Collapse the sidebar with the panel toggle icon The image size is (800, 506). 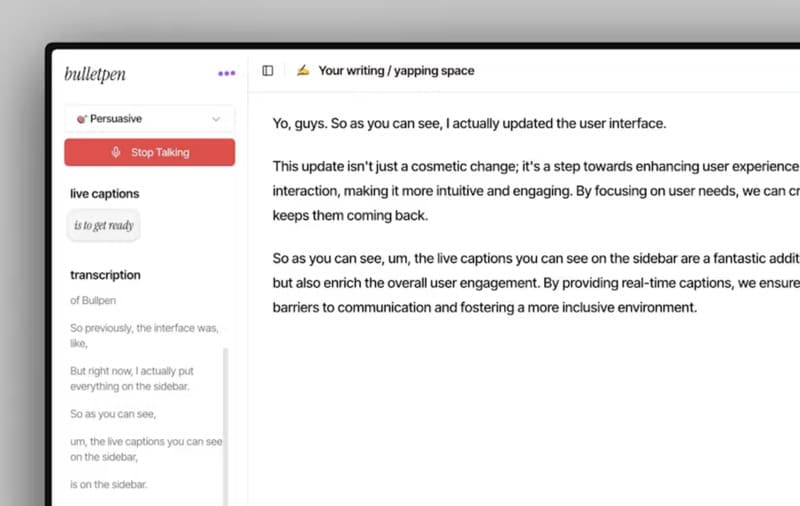click(268, 71)
